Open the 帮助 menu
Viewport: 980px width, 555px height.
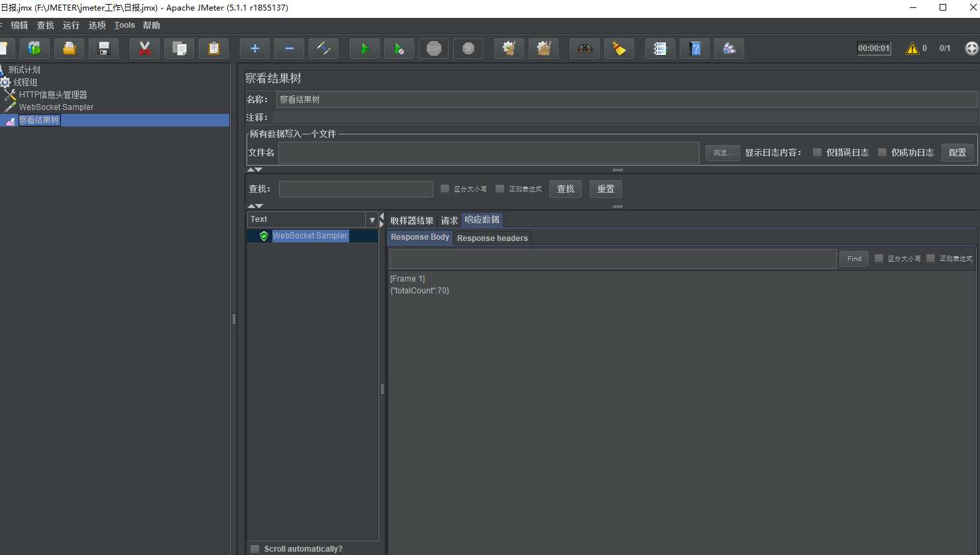tap(151, 25)
